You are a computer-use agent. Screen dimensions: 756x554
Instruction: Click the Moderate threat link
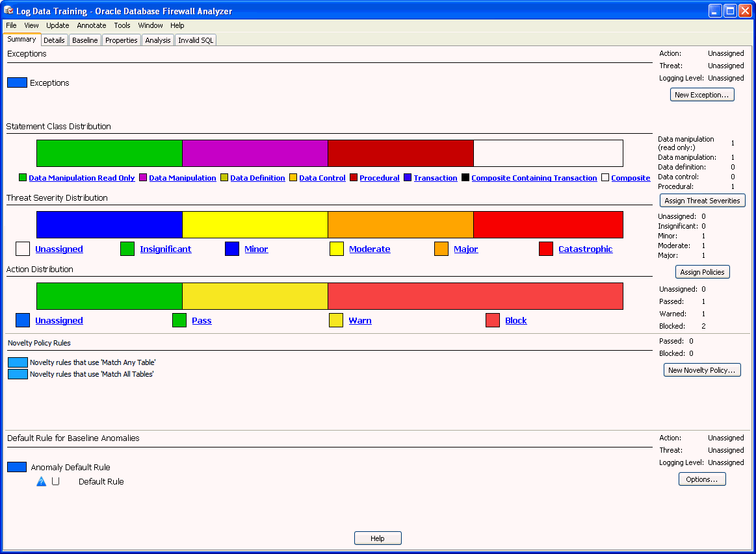370,249
